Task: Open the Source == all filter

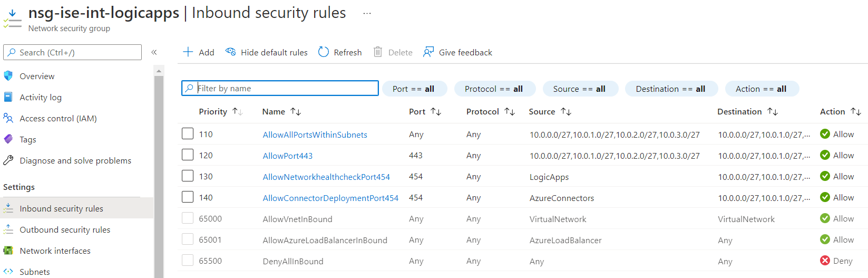Action: tap(580, 89)
